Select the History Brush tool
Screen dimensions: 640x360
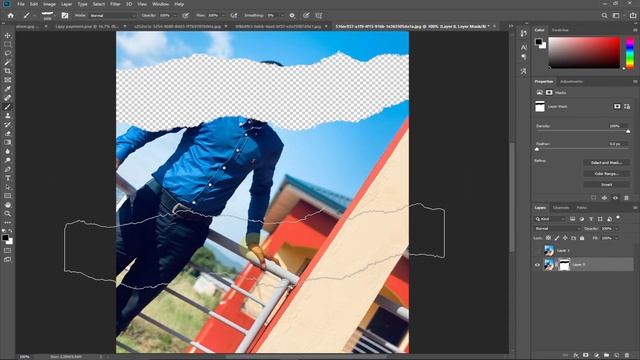click(7, 125)
